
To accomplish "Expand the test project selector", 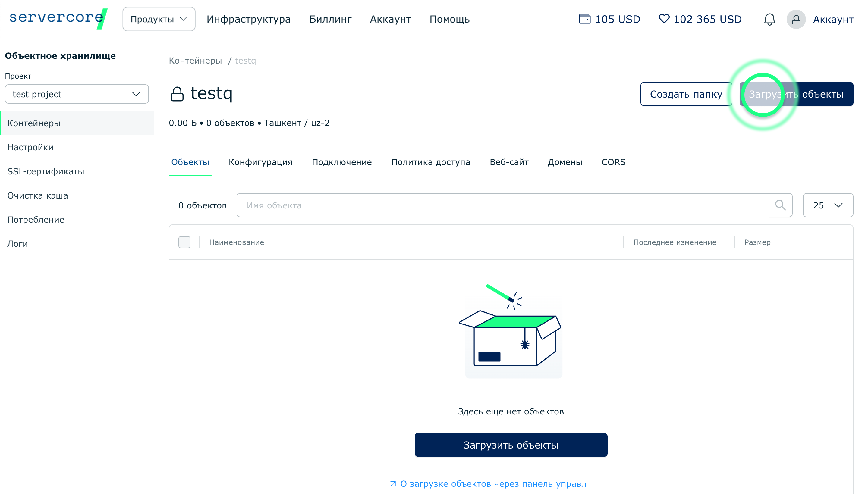I will pos(77,94).
